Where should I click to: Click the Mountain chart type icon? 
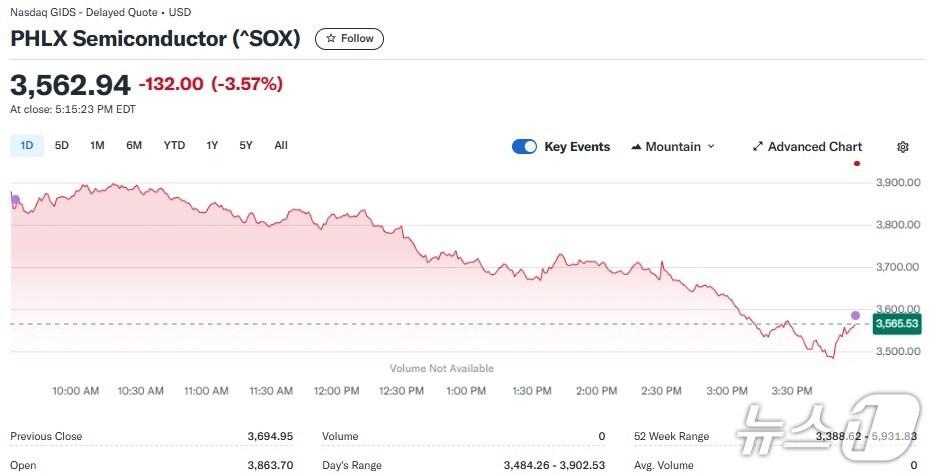[x=636, y=147]
